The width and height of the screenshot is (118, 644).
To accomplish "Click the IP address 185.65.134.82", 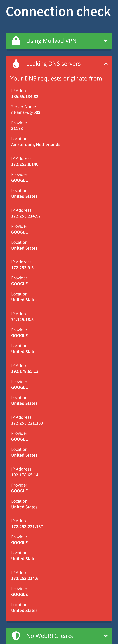I will click(25, 97).
